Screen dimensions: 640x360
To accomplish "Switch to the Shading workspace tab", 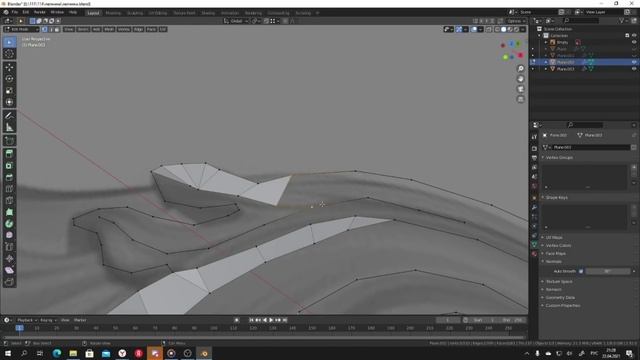I will tap(208, 13).
